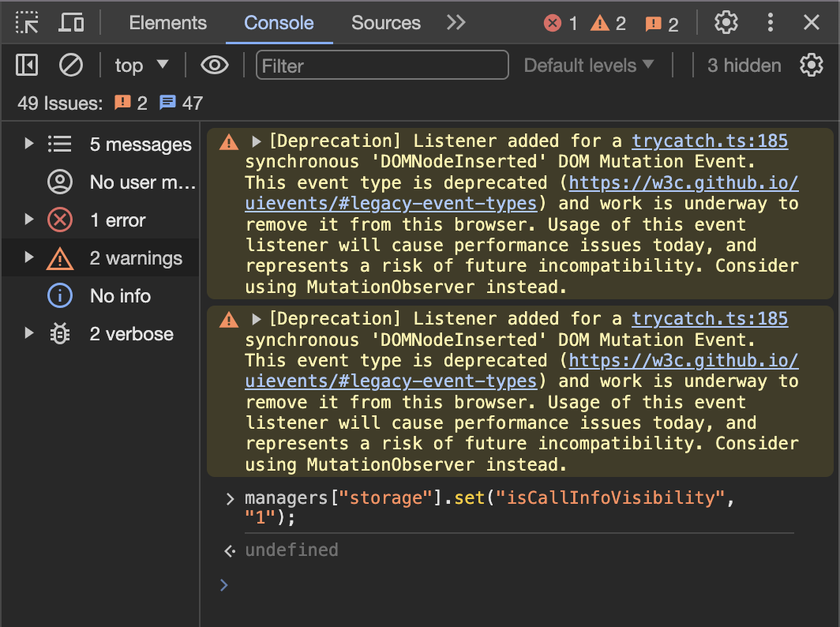The height and width of the screenshot is (627, 840).
Task: Toggle the console sidebar panel icon
Action: 27,65
